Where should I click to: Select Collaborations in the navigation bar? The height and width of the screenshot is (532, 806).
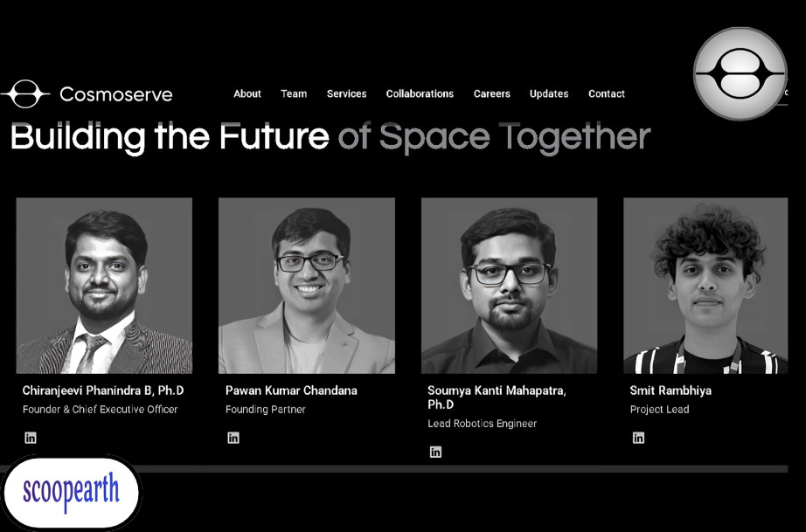tap(420, 93)
